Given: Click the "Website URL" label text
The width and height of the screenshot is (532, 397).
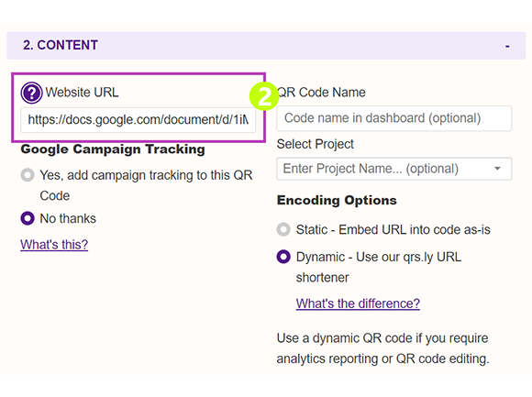Looking at the screenshot, I should 83,93.
